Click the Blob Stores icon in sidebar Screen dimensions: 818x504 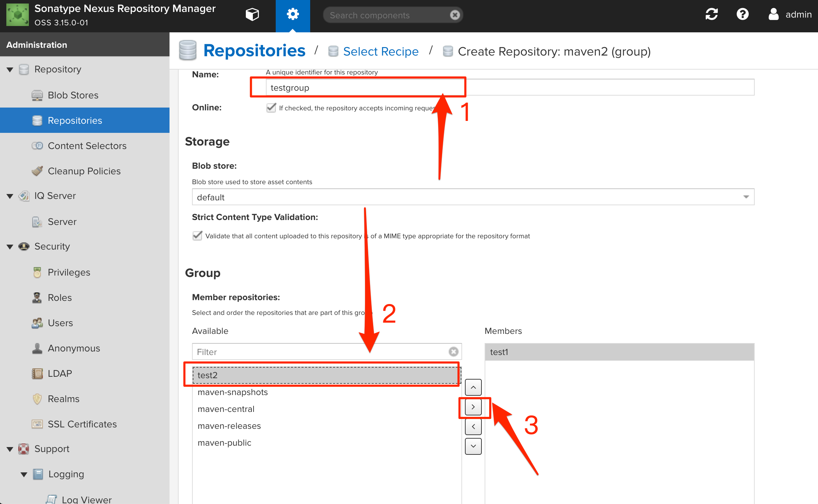coord(37,95)
